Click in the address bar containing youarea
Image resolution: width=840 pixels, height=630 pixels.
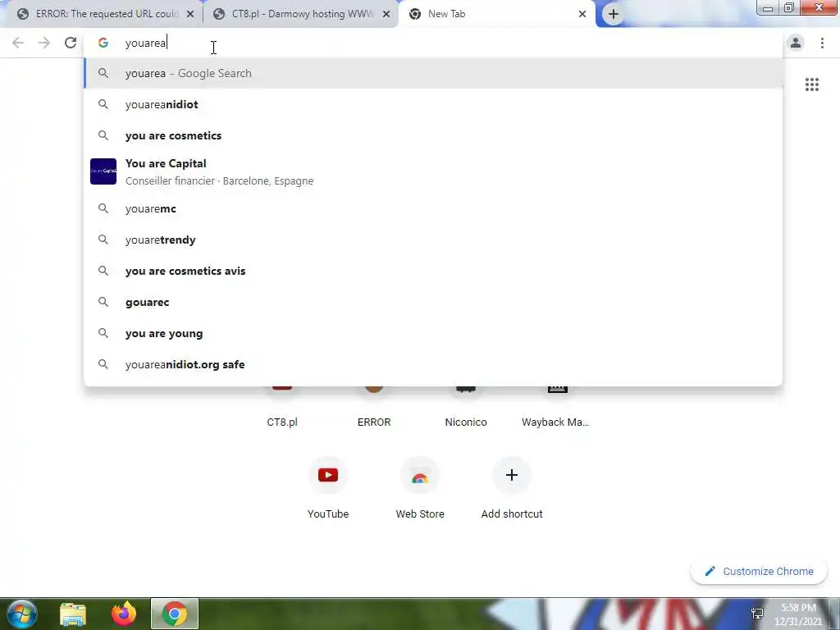click(x=433, y=43)
